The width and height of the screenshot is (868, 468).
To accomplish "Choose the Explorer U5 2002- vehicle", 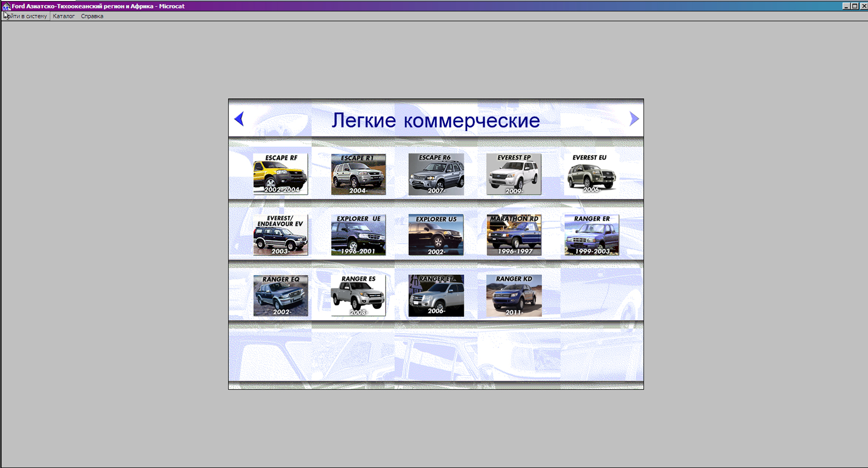I will point(436,235).
